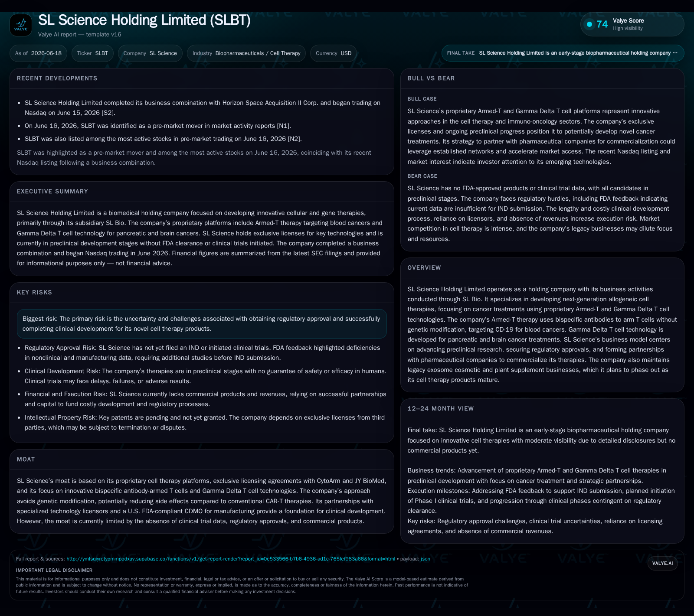The image size is (694, 616).
Task: Click the EXECUTIVE SUMMARY heading
Action: 52,192
